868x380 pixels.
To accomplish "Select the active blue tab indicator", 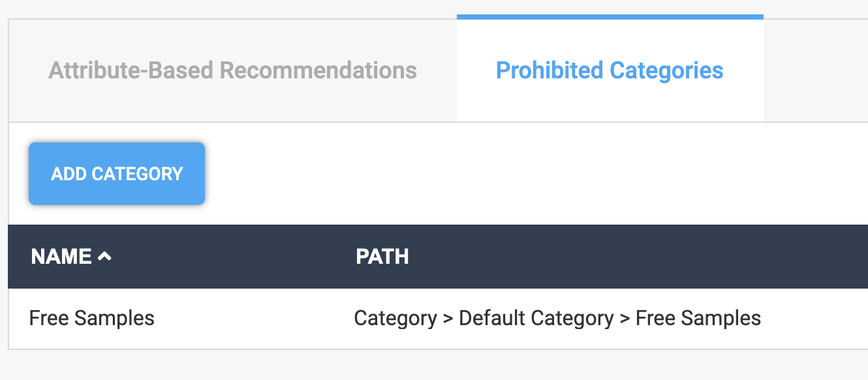I will click(610, 14).
